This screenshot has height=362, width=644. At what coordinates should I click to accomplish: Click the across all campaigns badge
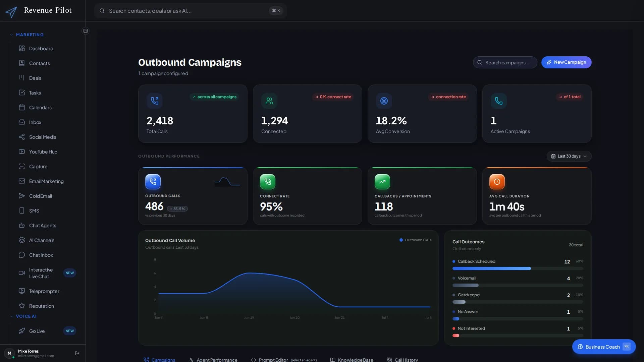click(214, 97)
